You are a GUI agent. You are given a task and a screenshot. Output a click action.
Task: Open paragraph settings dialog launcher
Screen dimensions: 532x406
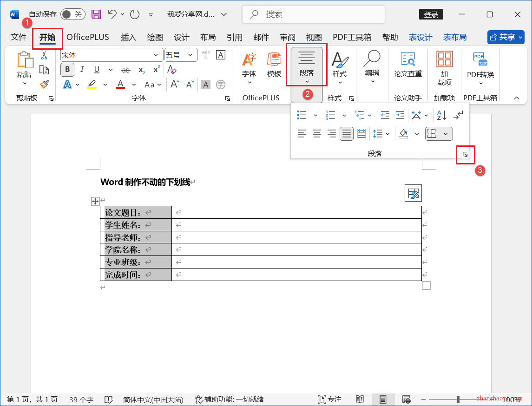(x=465, y=154)
